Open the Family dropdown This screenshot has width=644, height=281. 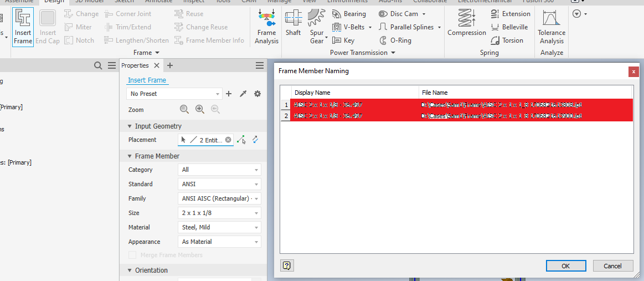click(219, 198)
